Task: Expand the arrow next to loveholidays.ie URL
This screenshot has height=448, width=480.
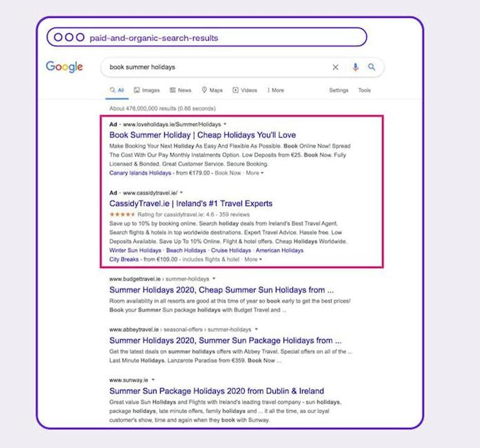Action: 225,124
